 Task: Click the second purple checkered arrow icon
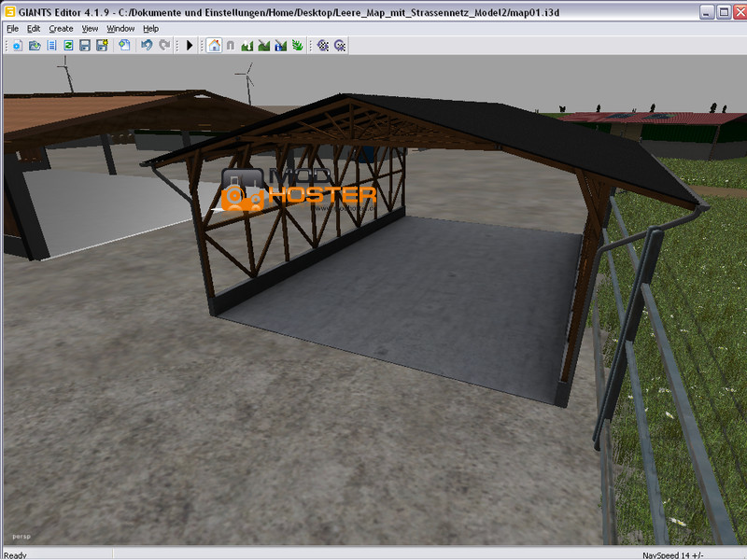[340, 46]
